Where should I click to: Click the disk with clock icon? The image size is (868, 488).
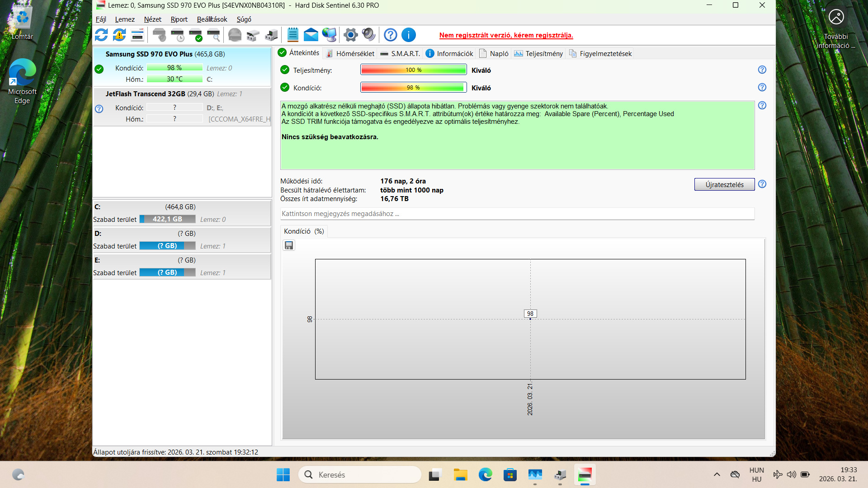(177, 35)
